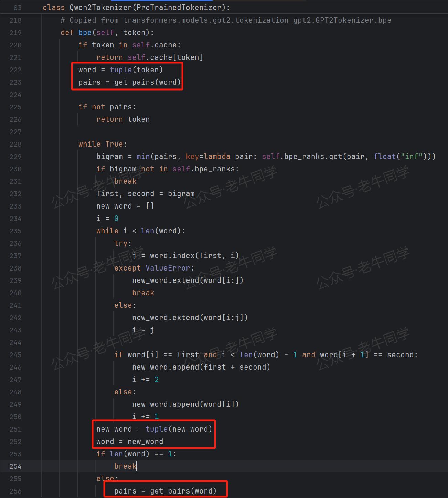Screen dimensions: 448x498
Task: Click 'if word[i] == first and' condition line
Action: click(266, 355)
